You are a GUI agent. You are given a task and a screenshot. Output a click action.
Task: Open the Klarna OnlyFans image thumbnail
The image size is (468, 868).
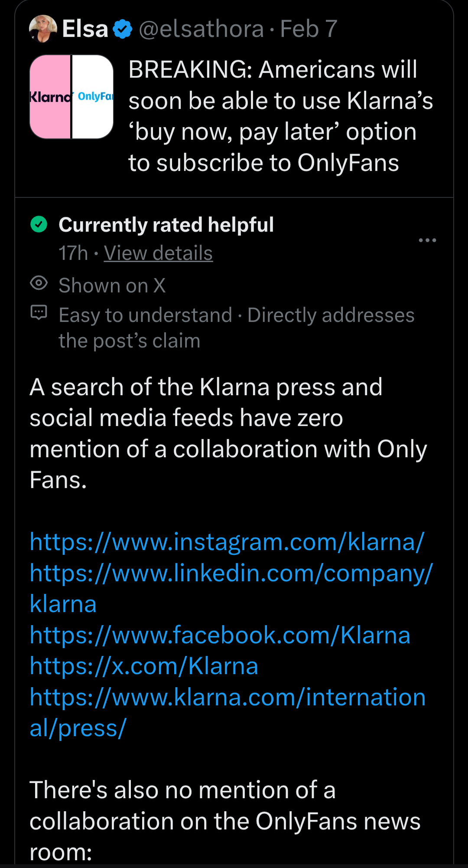pyautogui.click(x=71, y=97)
